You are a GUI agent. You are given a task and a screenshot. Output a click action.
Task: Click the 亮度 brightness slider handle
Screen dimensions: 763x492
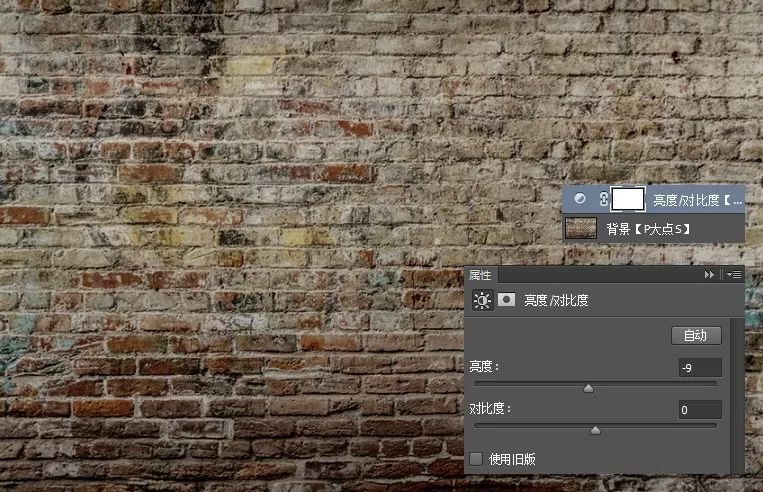(588, 388)
